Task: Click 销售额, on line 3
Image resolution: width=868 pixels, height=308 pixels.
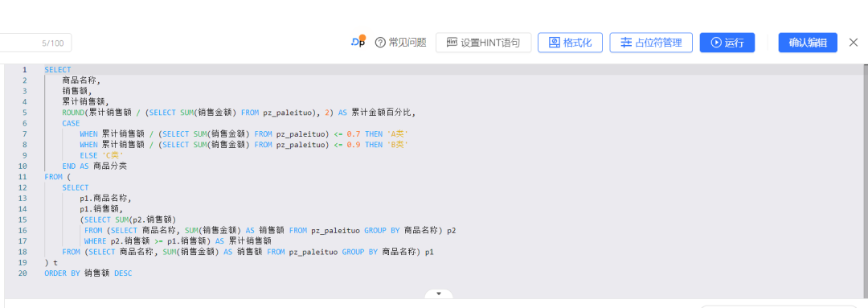Action: (x=77, y=91)
